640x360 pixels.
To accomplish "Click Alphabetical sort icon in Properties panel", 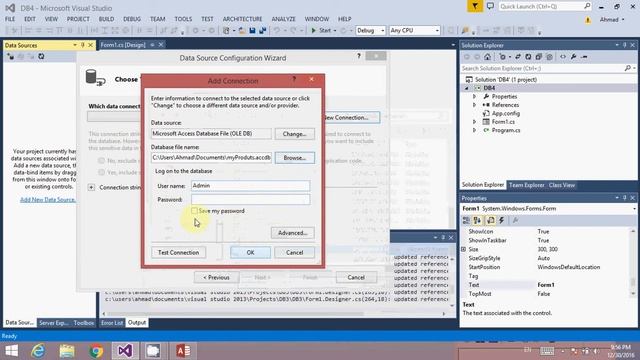I will [477, 220].
